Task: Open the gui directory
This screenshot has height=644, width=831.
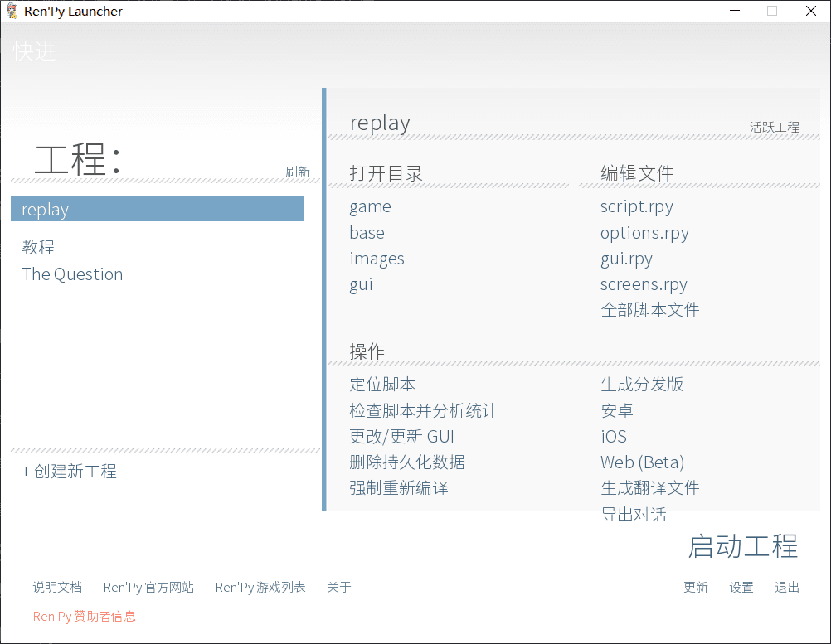Action: [x=361, y=284]
